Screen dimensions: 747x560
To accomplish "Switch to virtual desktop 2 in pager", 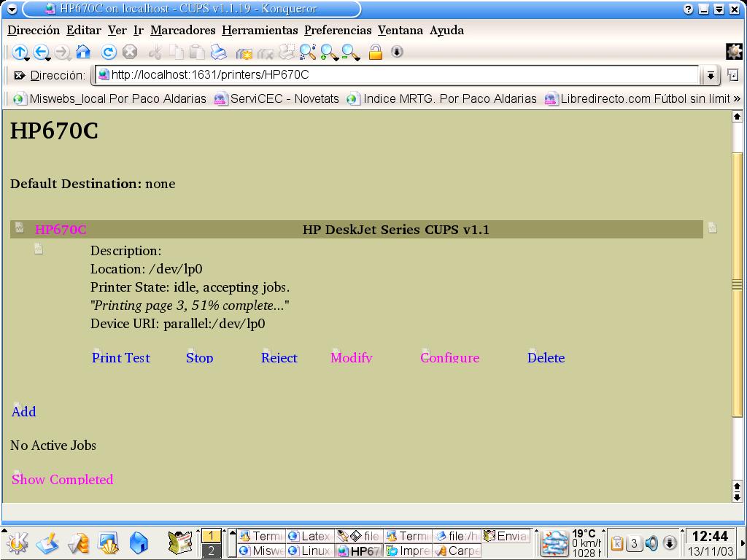I will (x=211, y=551).
